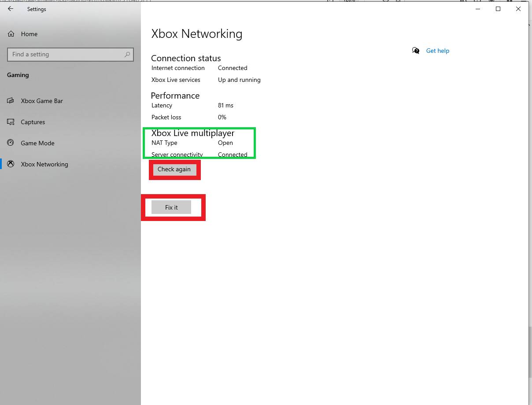The image size is (532, 405).
Task: Click the Fix it button
Action: tap(171, 207)
